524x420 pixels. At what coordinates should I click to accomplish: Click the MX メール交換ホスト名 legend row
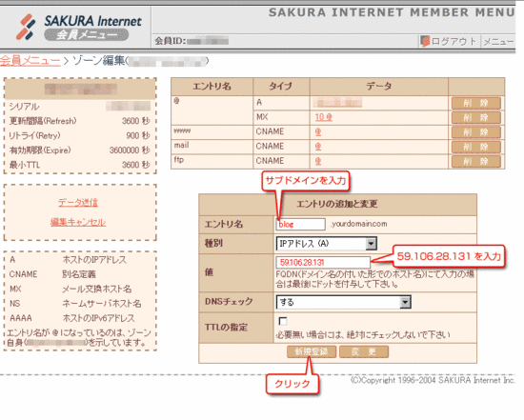point(71,289)
